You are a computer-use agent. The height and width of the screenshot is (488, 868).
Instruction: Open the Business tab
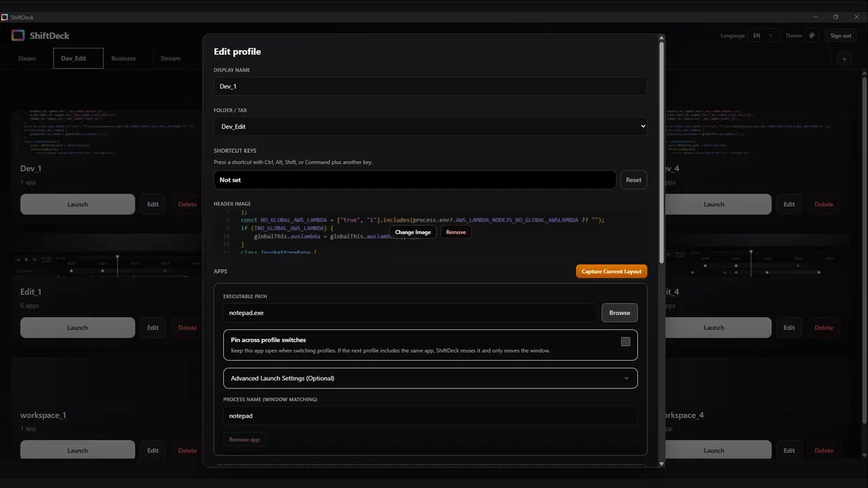pyautogui.click(x=123, y=58)
